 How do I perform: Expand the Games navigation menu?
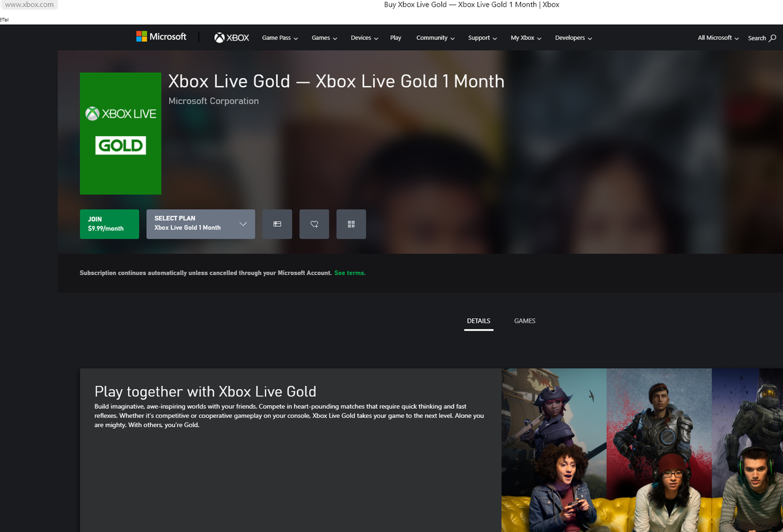click(x=324, y=38)
